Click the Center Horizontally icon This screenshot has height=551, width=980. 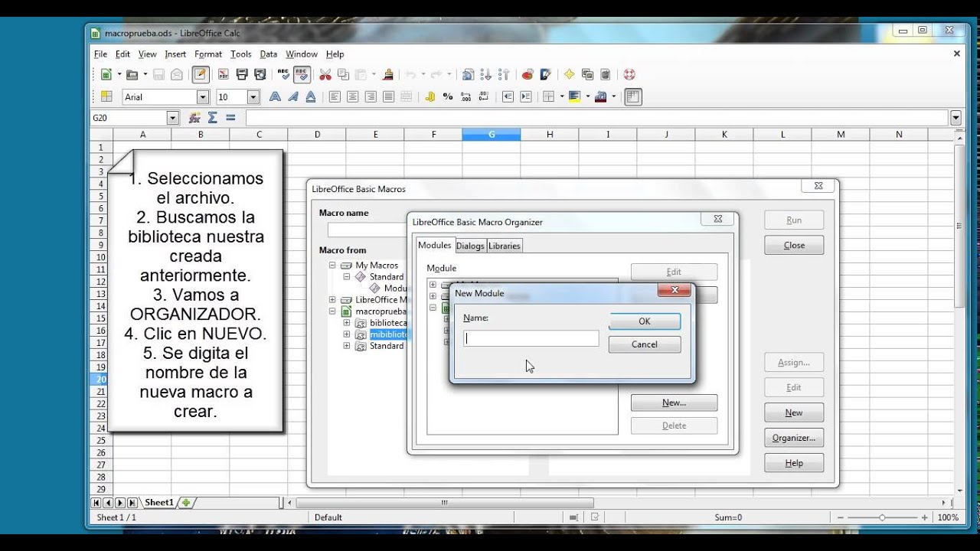coord(352,96)
